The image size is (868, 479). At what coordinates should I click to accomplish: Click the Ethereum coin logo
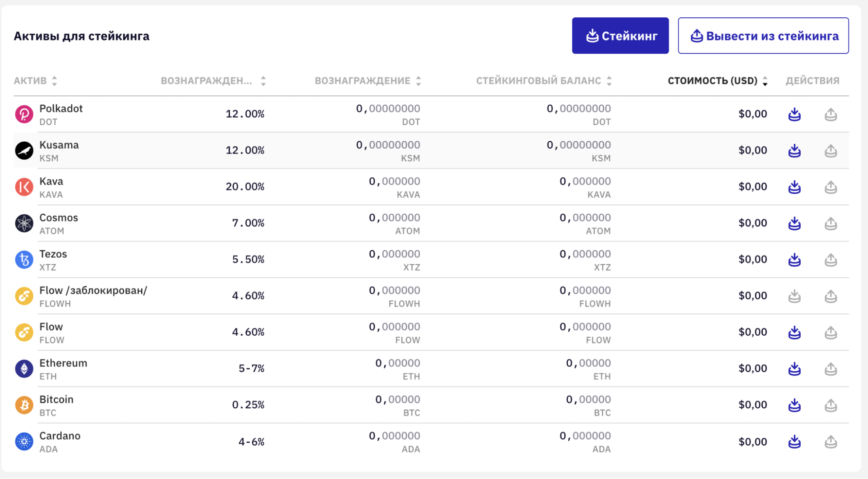click(x=24, y=369)
